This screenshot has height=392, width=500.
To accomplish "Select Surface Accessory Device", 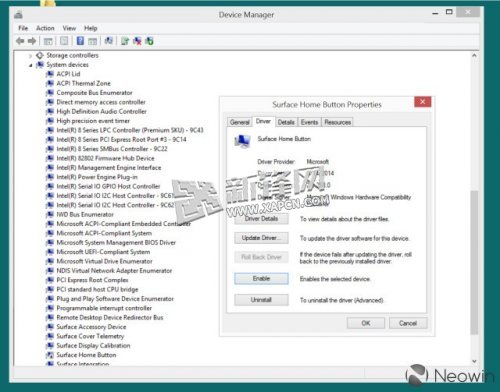I will (91, 327).
